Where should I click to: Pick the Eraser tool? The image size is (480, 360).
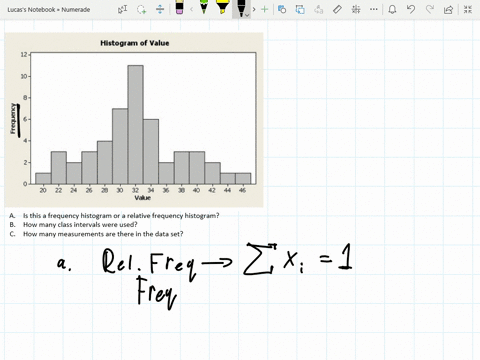179,7
